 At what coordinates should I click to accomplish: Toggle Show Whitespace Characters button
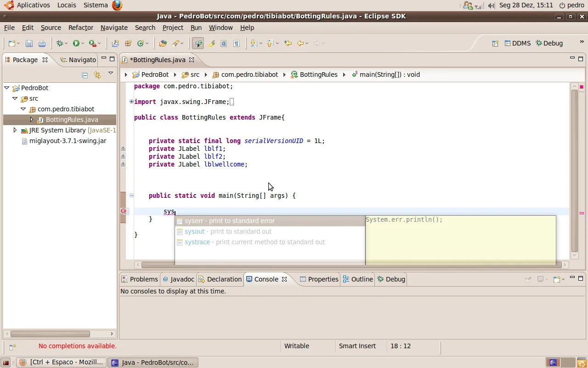237,43
